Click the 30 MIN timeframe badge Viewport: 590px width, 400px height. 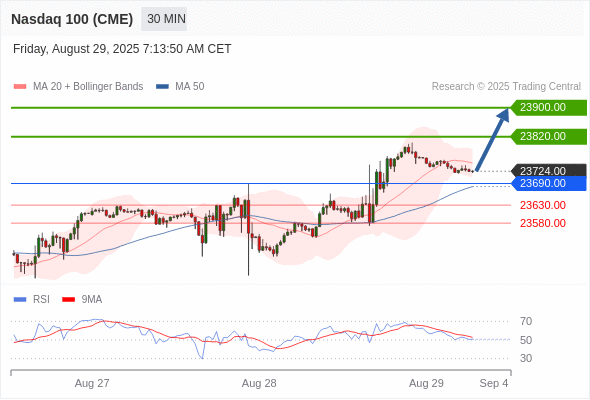164,19
